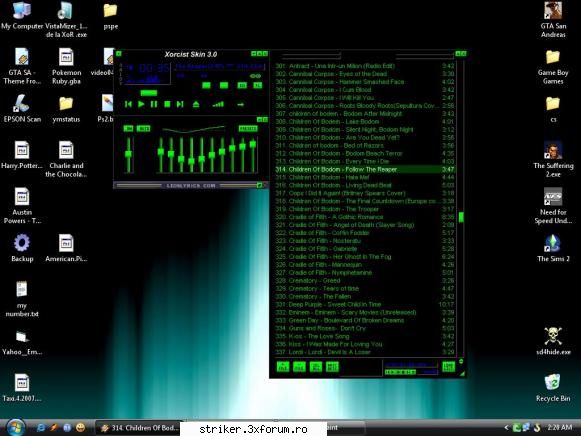Viewport: 581px width, 436px height.
Task: Select track 337 Lordi - Devil Is A Loser
Action: pyautogui.click(x=365, y=352)
